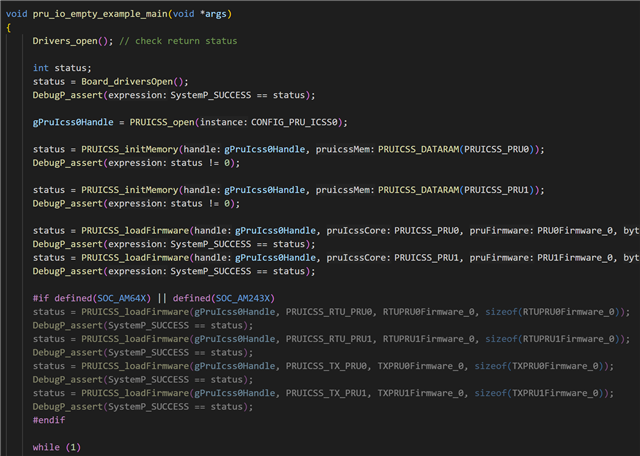
Task: Click PRU0Firmware_0 in loadFirmware call
Action: 575,231
